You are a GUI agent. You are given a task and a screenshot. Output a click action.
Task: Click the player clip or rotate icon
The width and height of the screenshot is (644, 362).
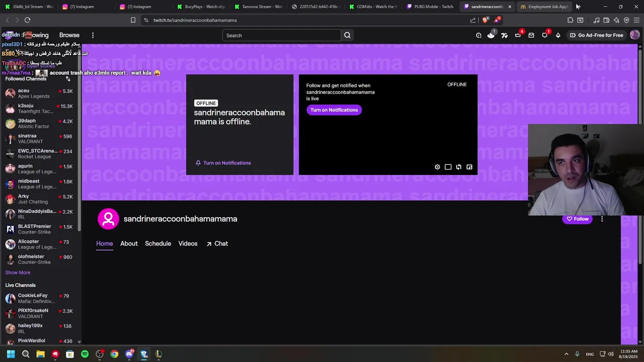[x=458, y=167]
